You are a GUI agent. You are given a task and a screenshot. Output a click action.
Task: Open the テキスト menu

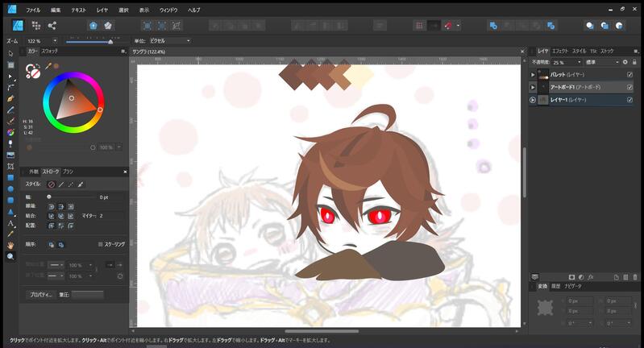click(x=79, y=10)
